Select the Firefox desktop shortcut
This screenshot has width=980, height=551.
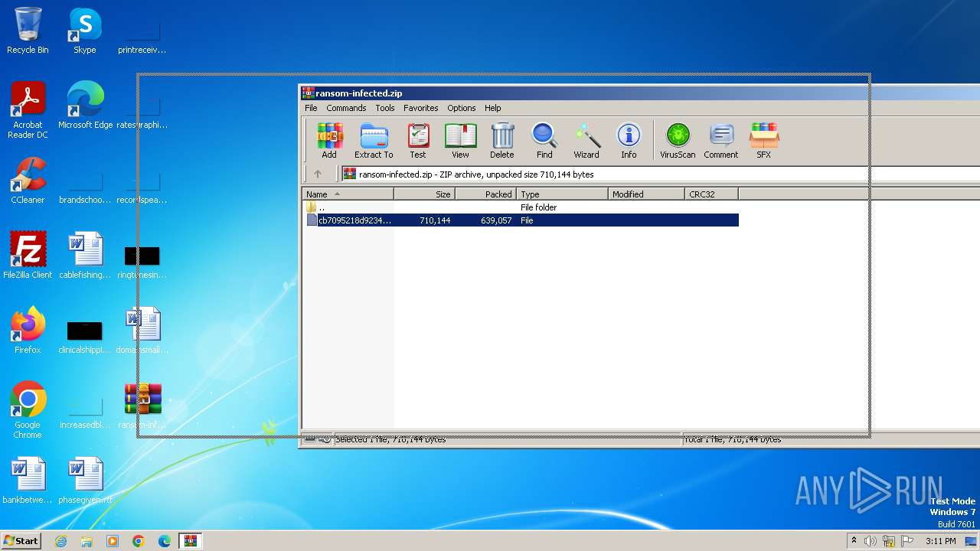28,331
